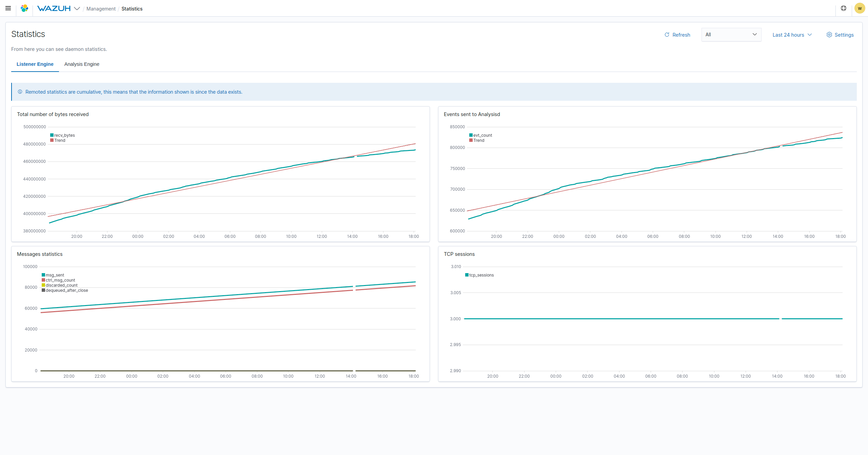This screenshot has width=868, height=455.
Task: Click the Statistics breadcrumb
Action: click(132, 9)
